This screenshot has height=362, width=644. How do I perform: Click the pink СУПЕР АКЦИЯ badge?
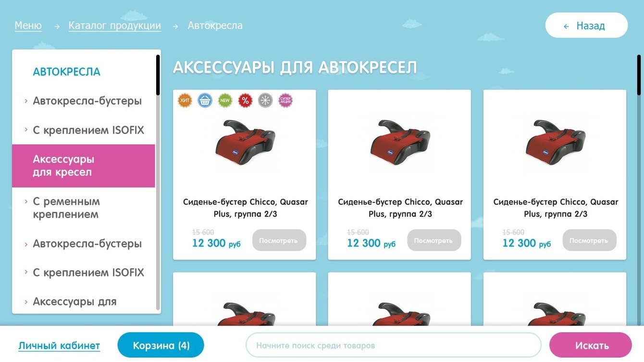(285, 100)
